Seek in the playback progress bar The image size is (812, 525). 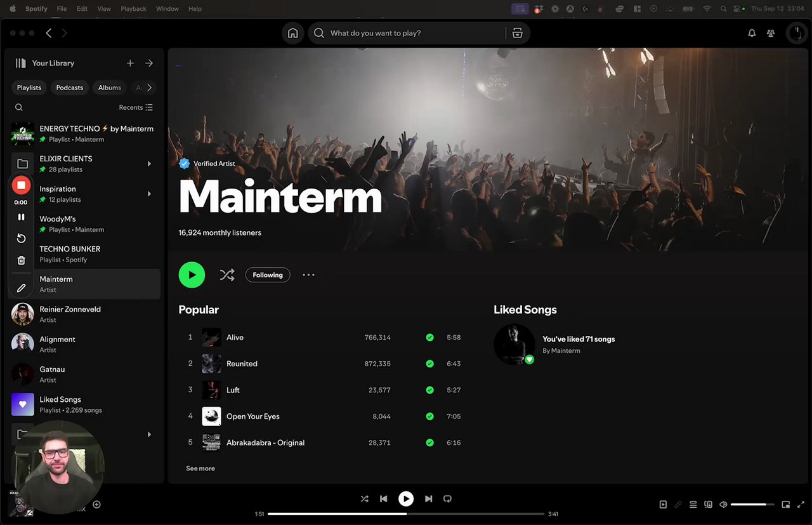tap(406, 514)
